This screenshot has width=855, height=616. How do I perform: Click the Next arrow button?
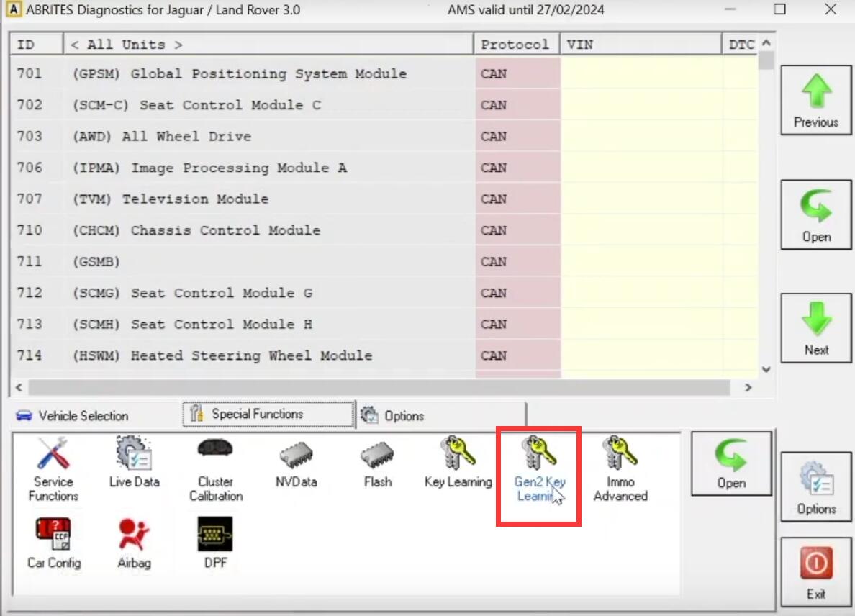815,328
